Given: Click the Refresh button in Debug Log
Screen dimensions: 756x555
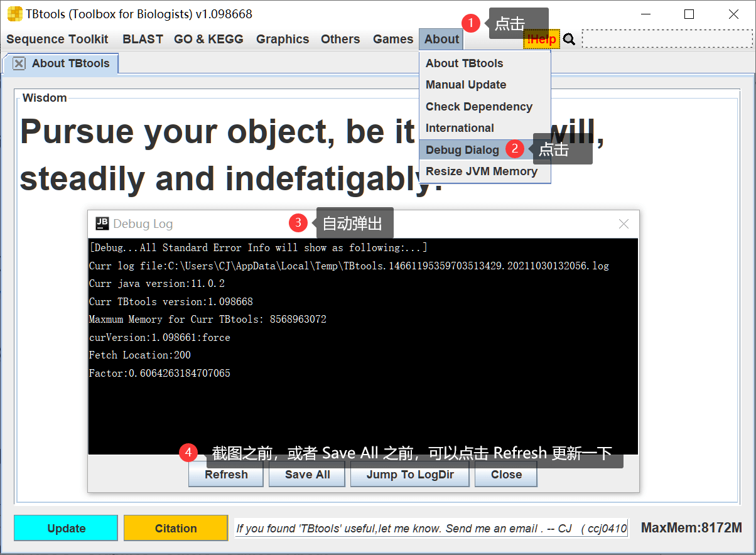Looking at the screenshot, I should tap(226, 475).
